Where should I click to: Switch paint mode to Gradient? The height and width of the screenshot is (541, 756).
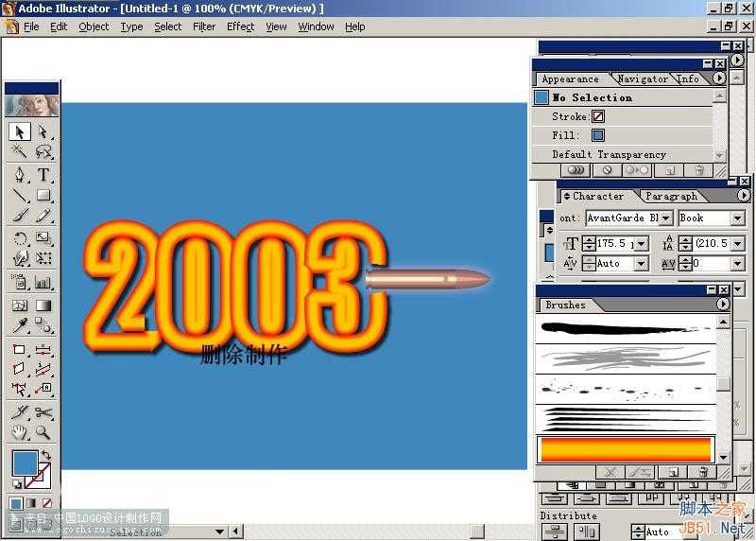click(x=31, y=503)
